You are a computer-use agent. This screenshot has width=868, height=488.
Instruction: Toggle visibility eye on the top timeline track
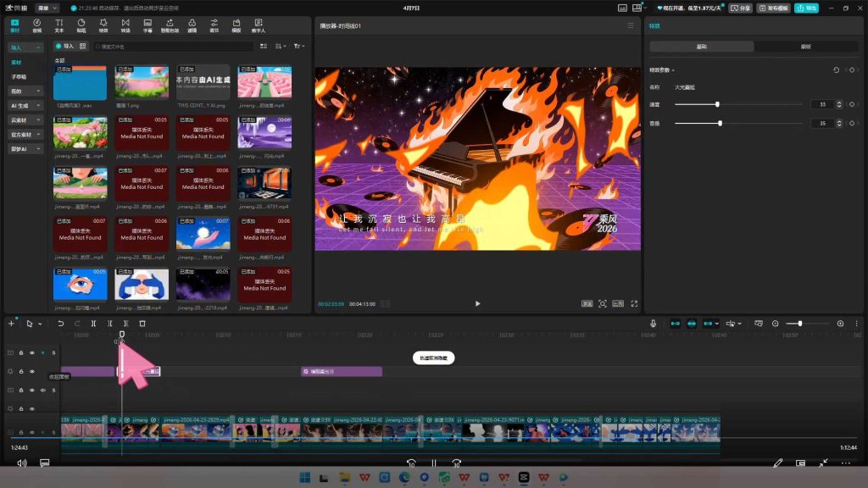(x=32, y=353)
